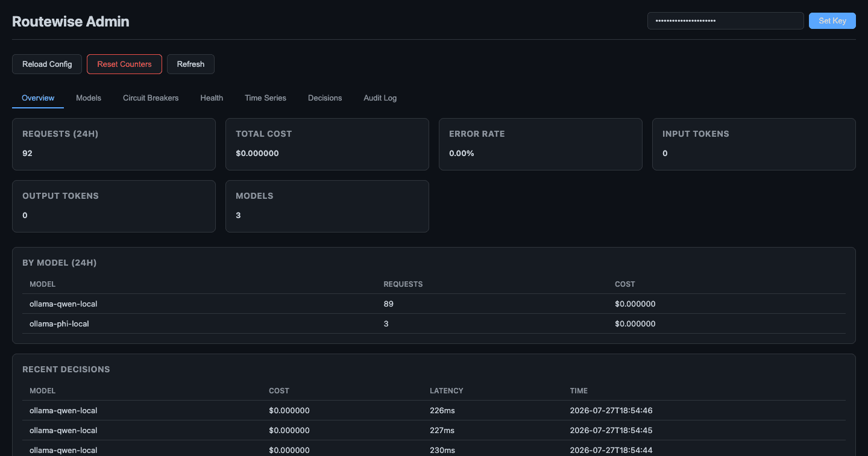Click the Time column header
Viewport: 868px width, 456px height.
tap(579, 390)
